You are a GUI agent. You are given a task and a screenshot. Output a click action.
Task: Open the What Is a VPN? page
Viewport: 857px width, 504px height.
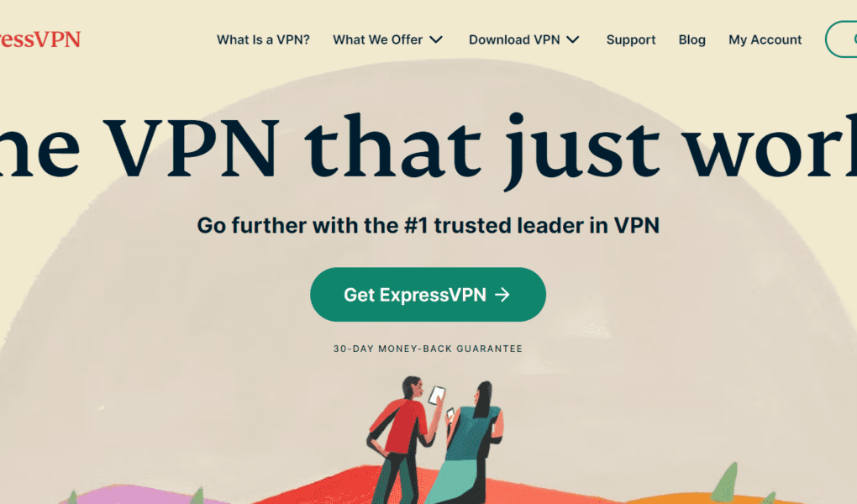click(263, 40)
